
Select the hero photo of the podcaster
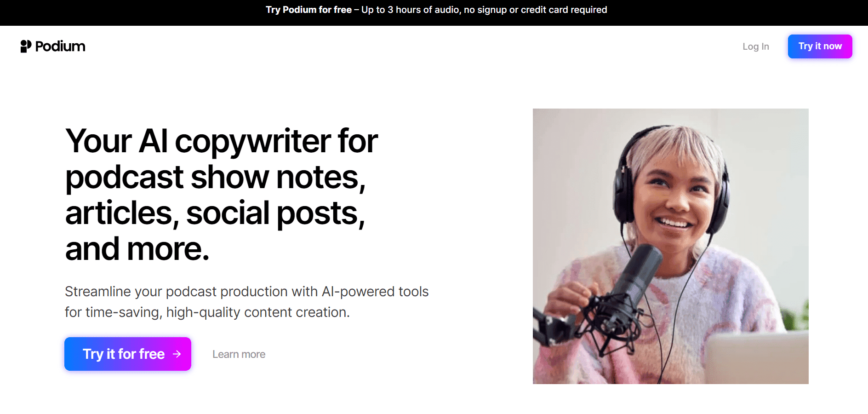[x=670, y=246]
